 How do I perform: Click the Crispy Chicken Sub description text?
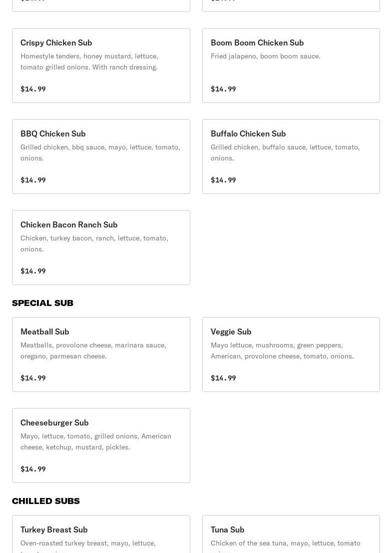click(x=89, y=61)
